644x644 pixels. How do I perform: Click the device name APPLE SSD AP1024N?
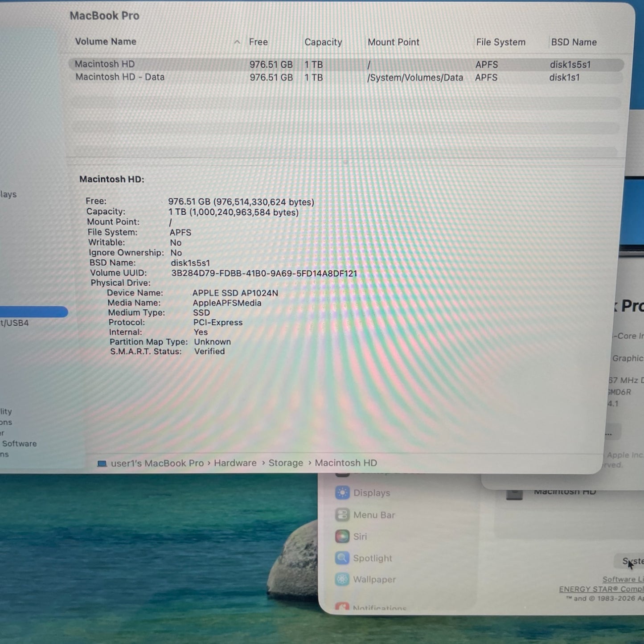click(235, 293)
